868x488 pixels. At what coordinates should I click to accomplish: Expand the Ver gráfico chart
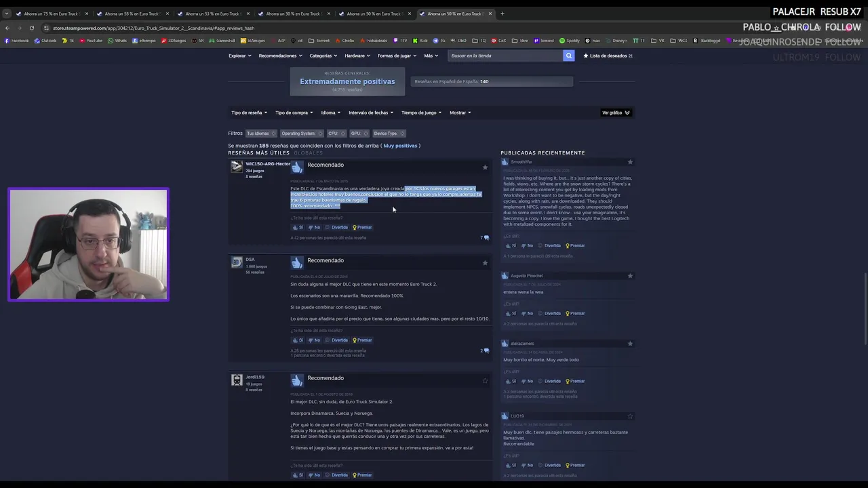pos(616,113)
